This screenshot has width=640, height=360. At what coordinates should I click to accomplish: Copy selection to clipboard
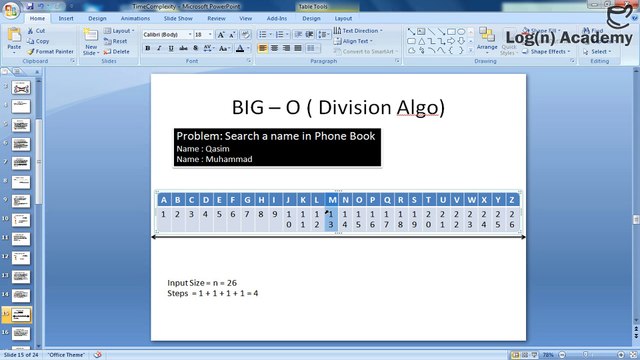tap(38, 41)
